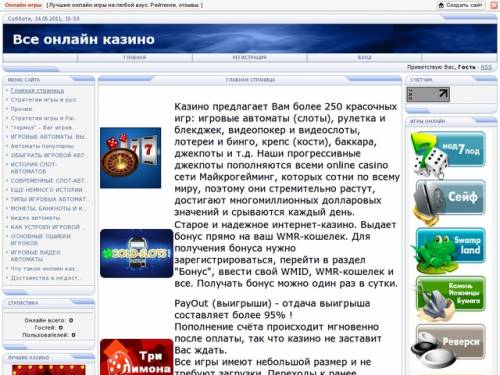Click the 'Главная страница' center panel header
Viewport: 500px width, 375px height.
click(x=250, y=80)
